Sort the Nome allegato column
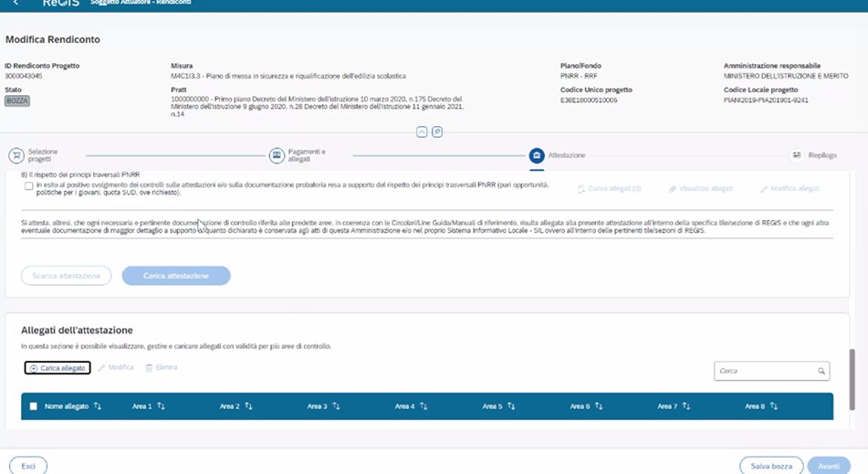 coord(98,406)
